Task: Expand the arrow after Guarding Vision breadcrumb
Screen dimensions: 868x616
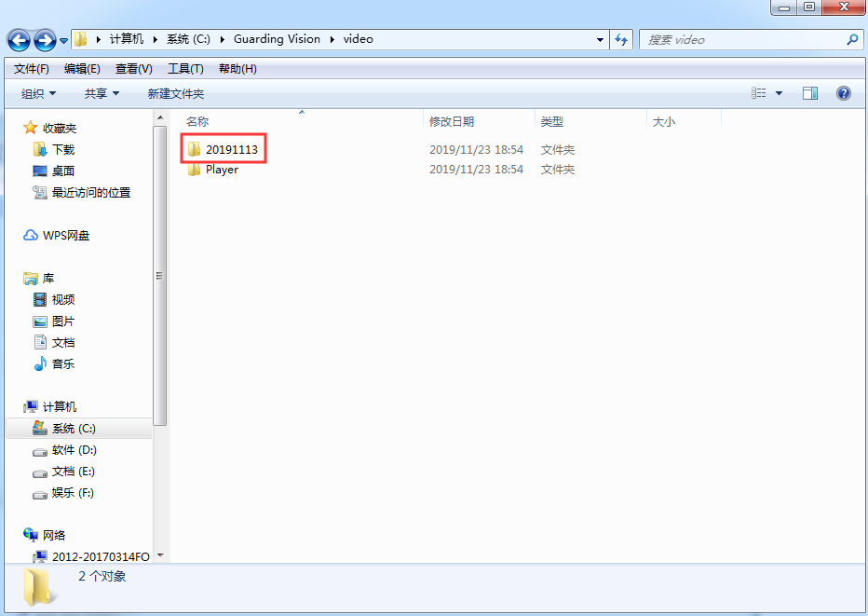Action: 332,39
